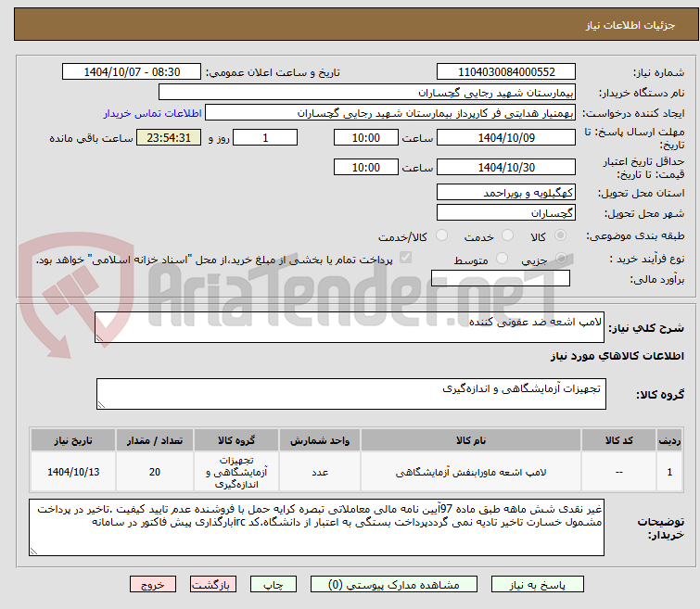Click the گروه کالا textarea
700x609 pixels.
pyautogui.click(x=351, y=394)
